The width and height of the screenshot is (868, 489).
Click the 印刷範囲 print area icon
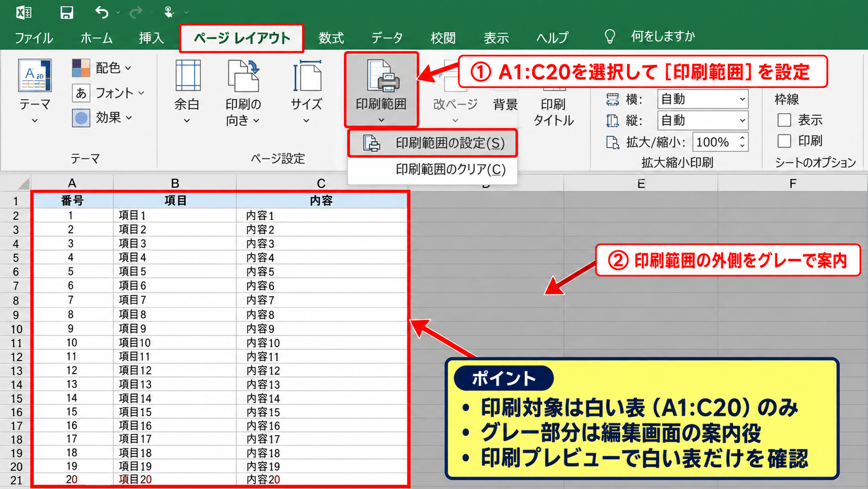click(382, 76)
